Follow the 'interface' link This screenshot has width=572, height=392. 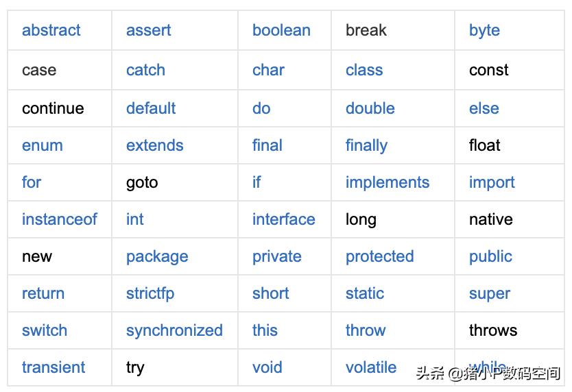(x=283, y=219)
